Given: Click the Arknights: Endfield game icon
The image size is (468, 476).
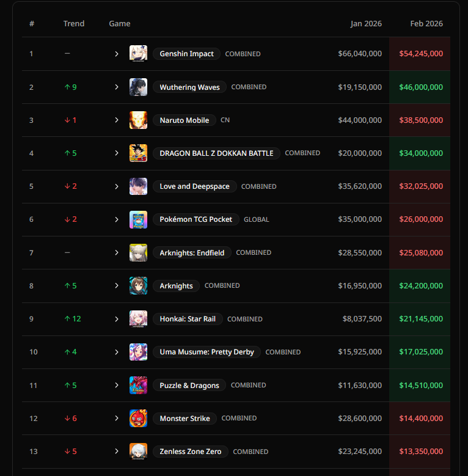Looking at the screenshot, I should click(139, 252).
